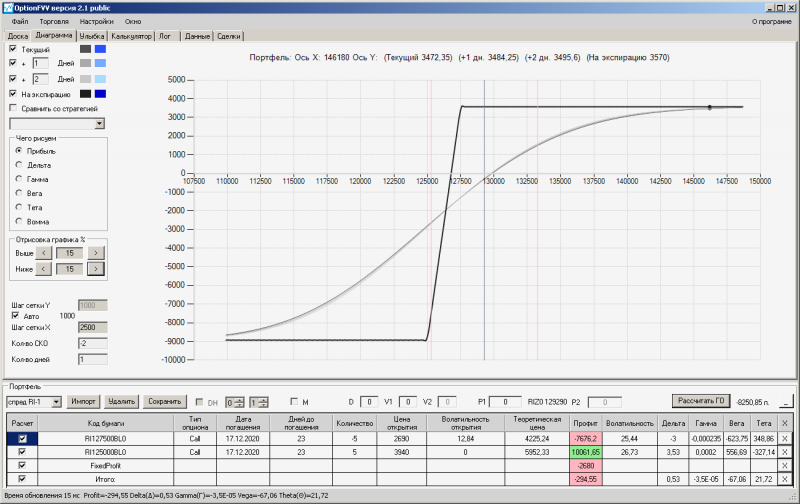The image size is (800, 504).
Task: Enable the DH checkbox
Action: click(199, 402)
